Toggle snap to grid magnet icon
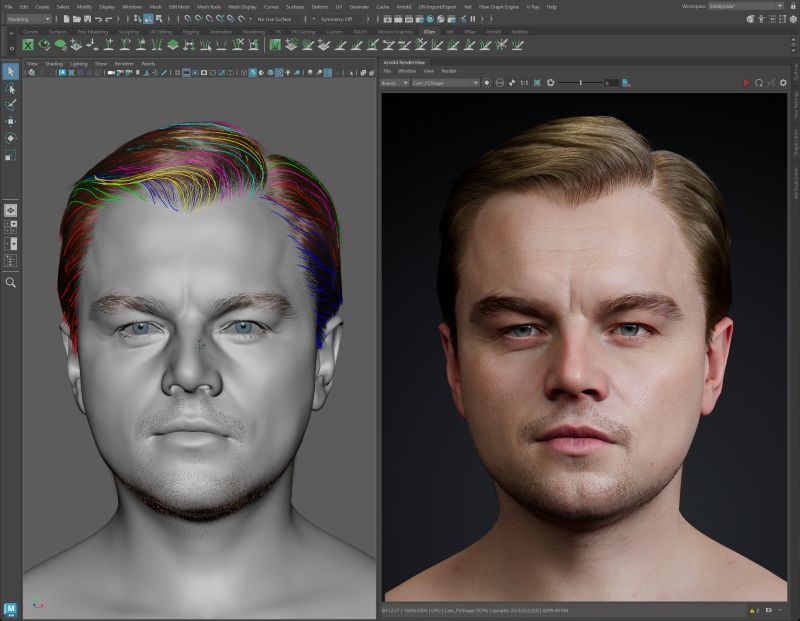This screenshot has width=800, height=621. pyautogui.click(x=188, y=19)
